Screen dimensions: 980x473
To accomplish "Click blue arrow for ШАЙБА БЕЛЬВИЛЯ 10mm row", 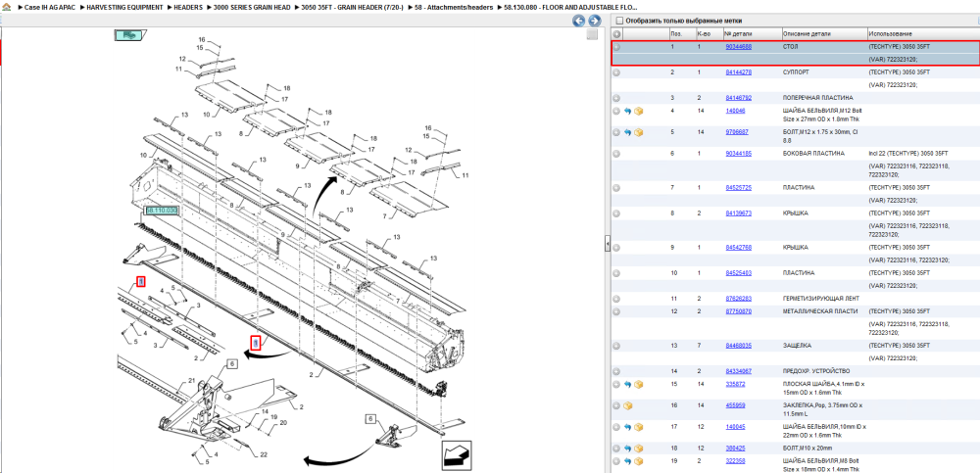I will (x=627, y=427).
